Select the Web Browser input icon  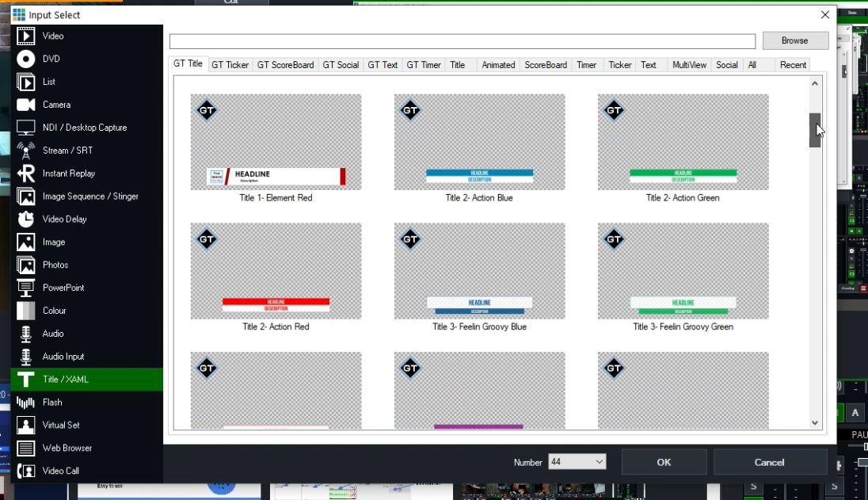click(x=26, y=448)
